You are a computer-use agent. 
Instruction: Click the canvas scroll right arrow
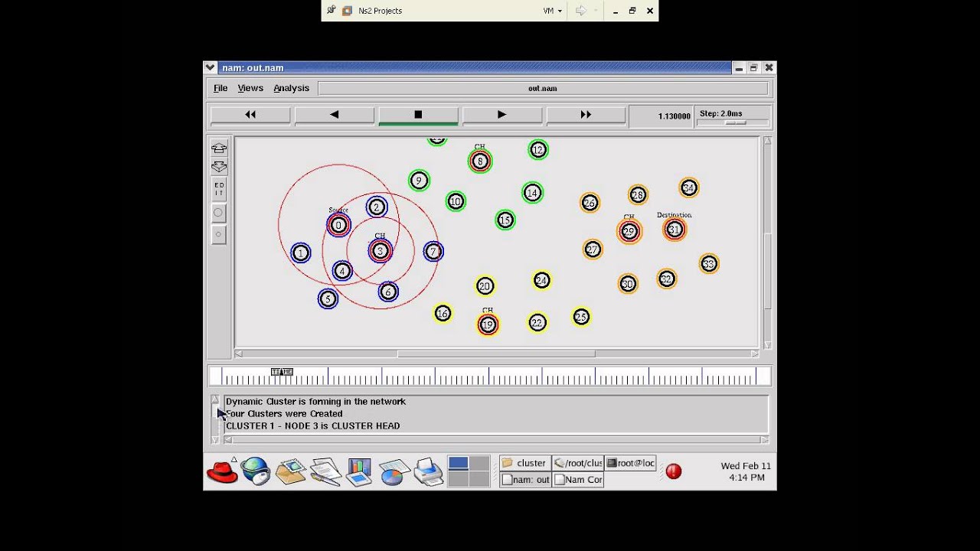(x=754, y=354)
